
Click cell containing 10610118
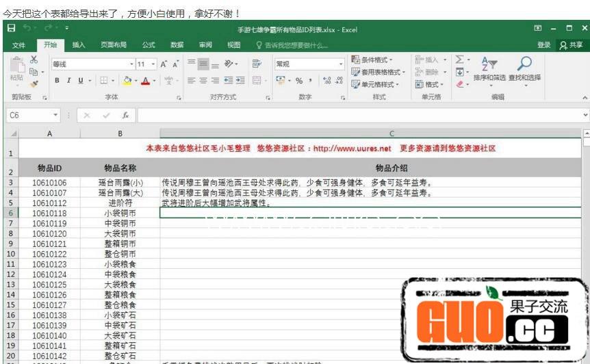click(x=49, y=213)
